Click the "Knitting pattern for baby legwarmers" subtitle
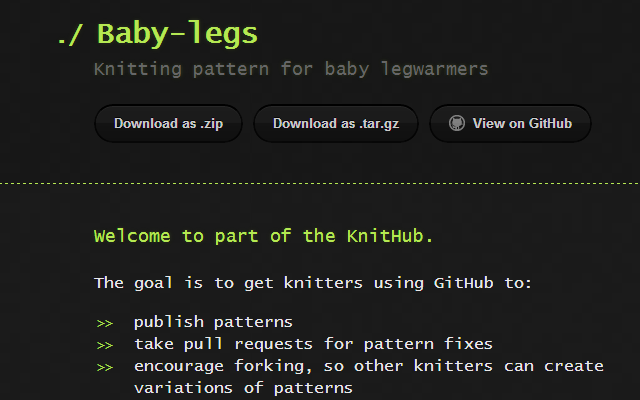The width and height of the screenshot is (640, 400). 291,70
